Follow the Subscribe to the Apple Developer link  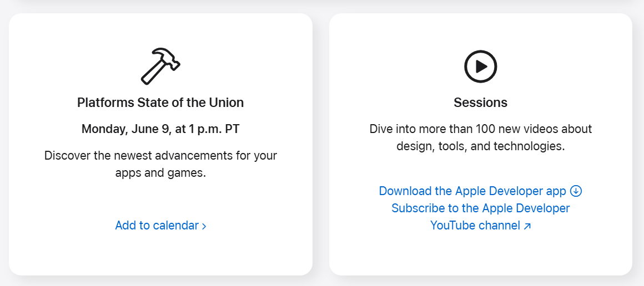click(481, 208)
